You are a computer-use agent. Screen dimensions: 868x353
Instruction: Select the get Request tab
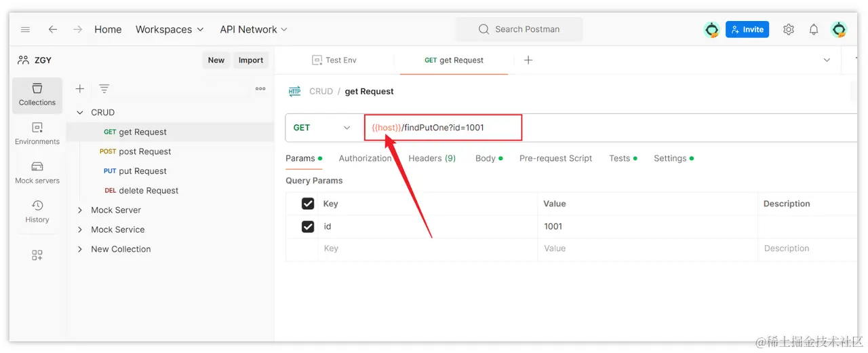click(x=454, y=60)
